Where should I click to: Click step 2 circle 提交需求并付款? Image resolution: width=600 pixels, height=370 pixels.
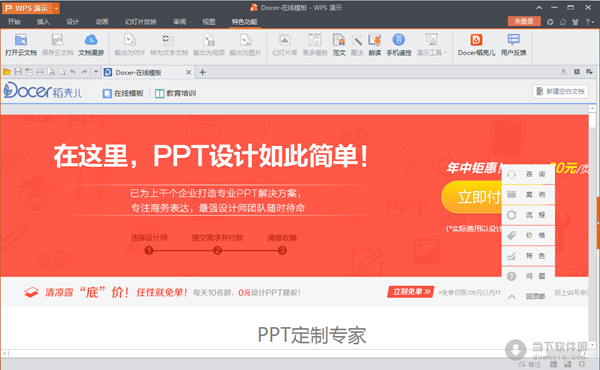click(217, 251)
